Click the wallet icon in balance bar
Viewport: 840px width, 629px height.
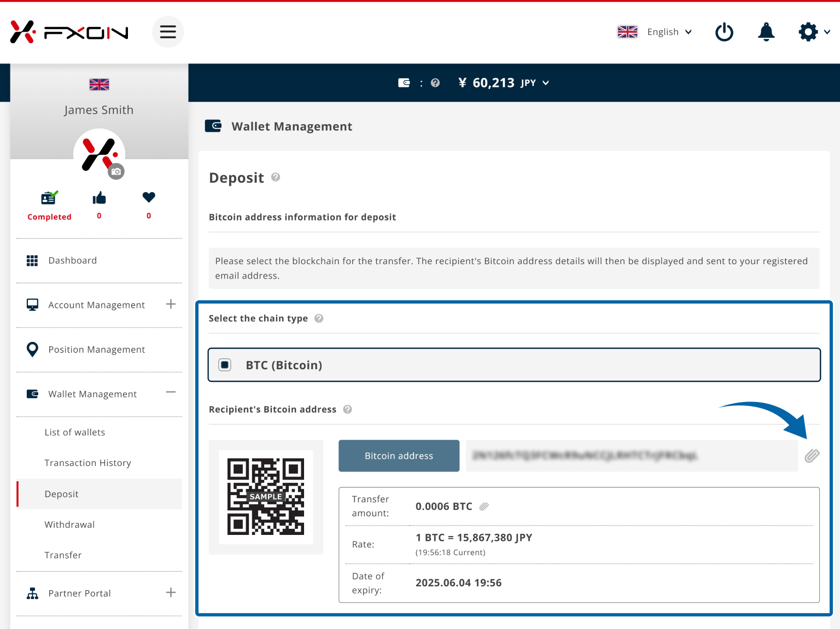404,83
